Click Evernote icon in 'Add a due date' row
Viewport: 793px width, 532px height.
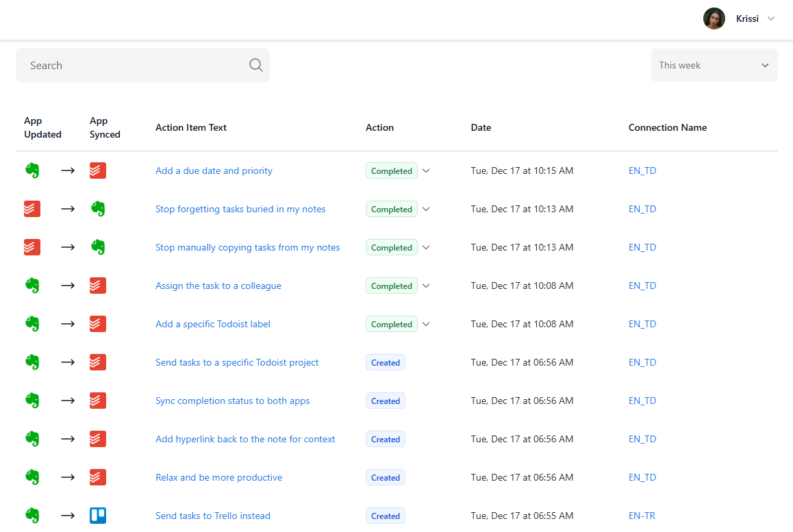pos(32,170)
